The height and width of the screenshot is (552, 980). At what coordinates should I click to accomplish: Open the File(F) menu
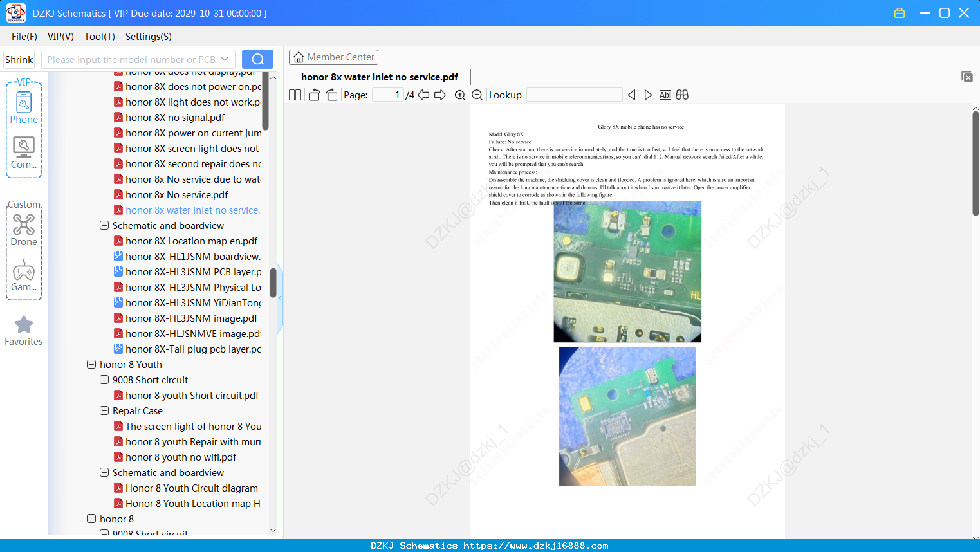[24, 36]
